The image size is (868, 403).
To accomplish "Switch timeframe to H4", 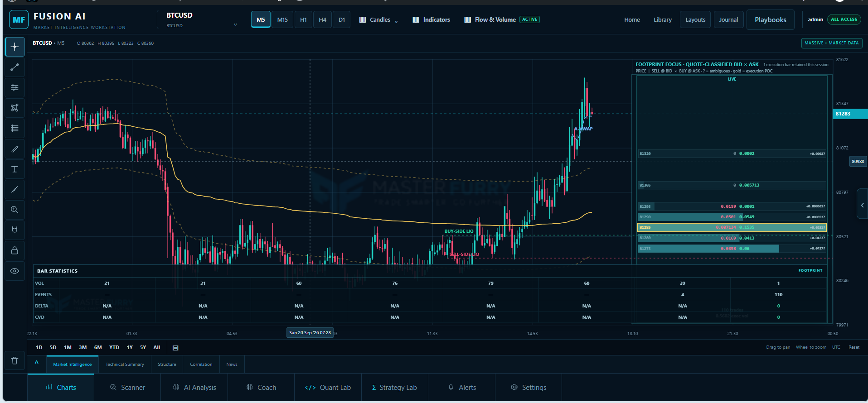I will (x=322, y=19).
